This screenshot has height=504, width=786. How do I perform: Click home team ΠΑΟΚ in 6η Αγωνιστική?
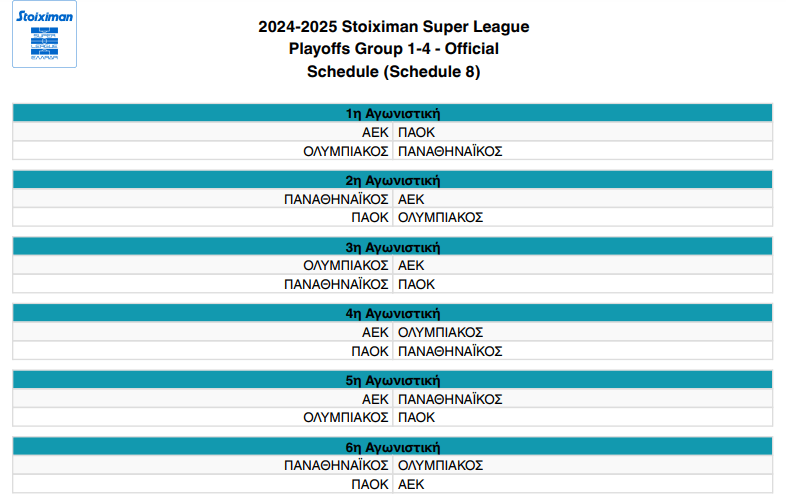(369, 484)
